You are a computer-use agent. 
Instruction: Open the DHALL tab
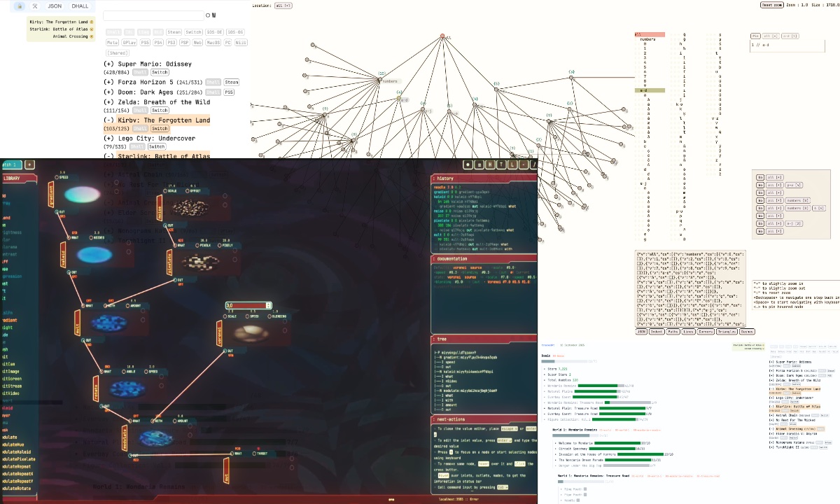tap(80, 6)
